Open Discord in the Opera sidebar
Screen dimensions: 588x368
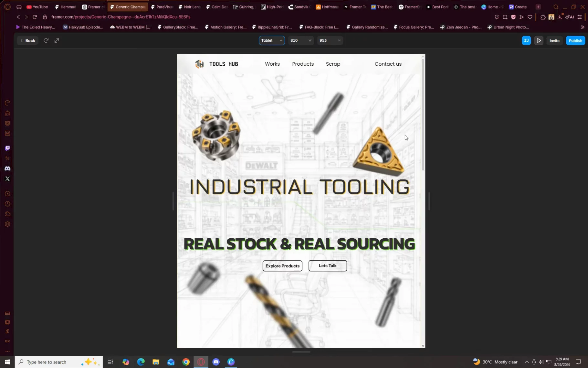coord(7,168)
